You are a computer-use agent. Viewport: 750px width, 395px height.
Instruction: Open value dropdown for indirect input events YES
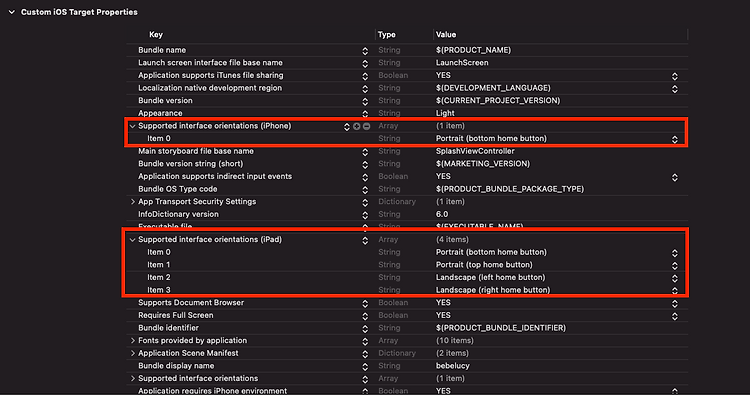674,177
